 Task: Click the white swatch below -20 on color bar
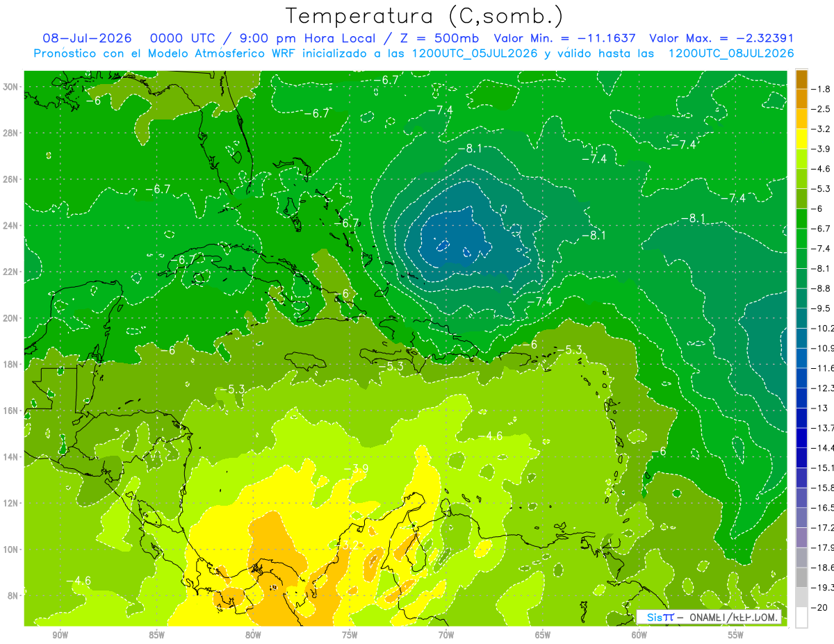[801, 618]
